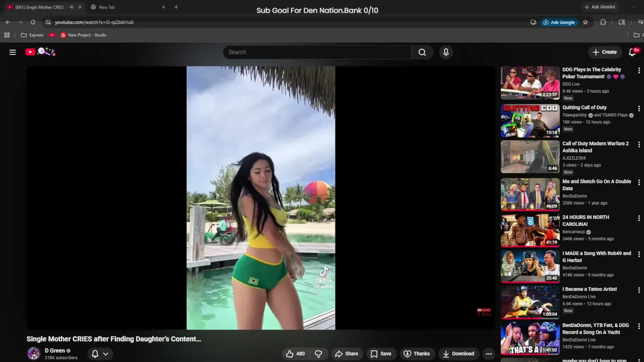This screenshot has height=362, width=644.
Task: Open D Green channel name link
Action: click(54, 350)
